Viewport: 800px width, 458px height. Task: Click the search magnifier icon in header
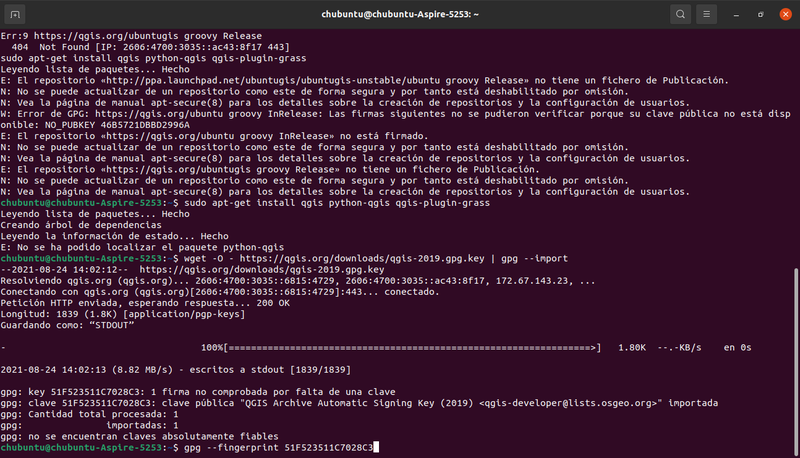tap(680, 14)
